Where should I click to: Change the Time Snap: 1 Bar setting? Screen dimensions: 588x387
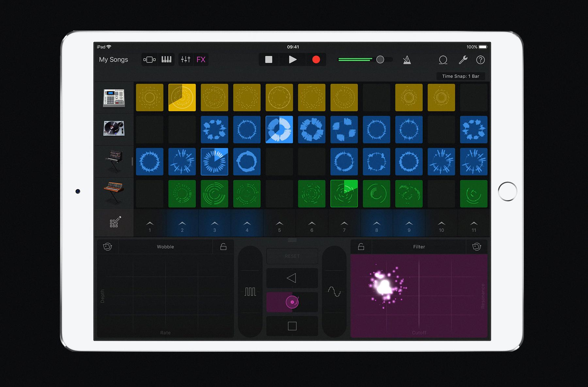(461, 76)
